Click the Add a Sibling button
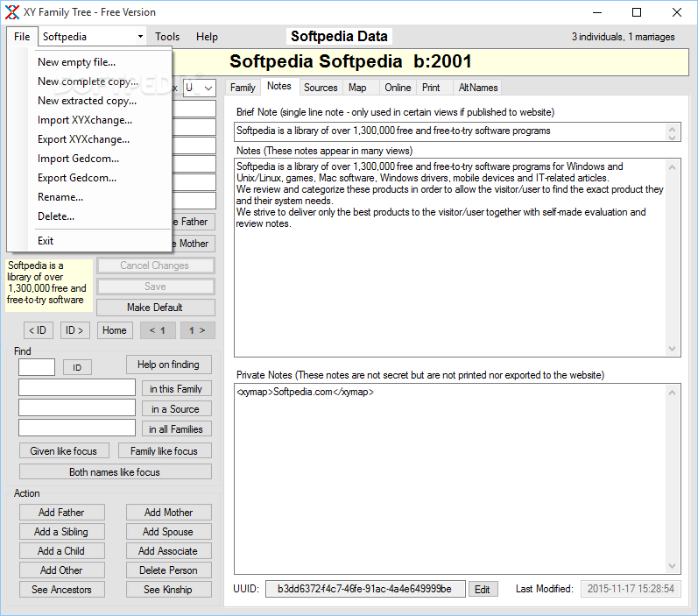 61,531
